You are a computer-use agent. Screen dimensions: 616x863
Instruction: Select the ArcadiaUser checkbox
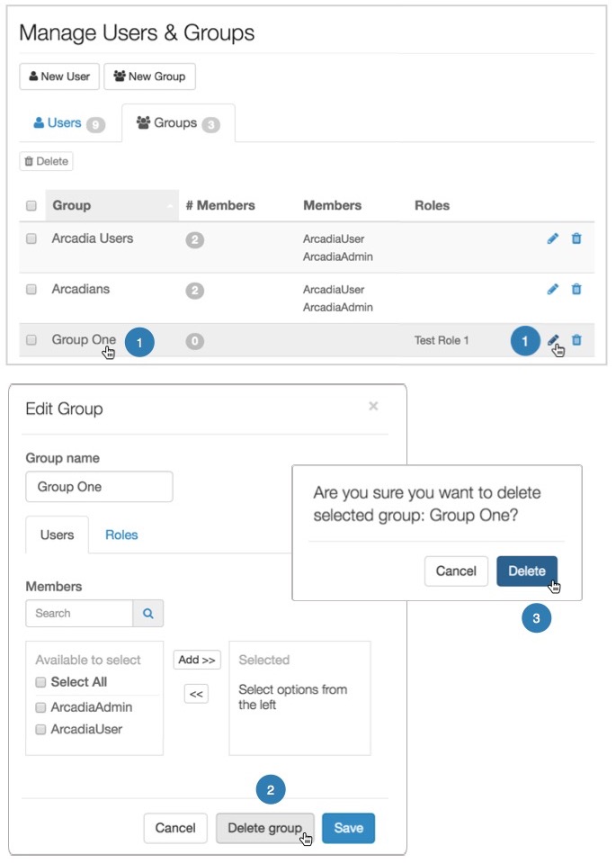[x=40, y=730]
